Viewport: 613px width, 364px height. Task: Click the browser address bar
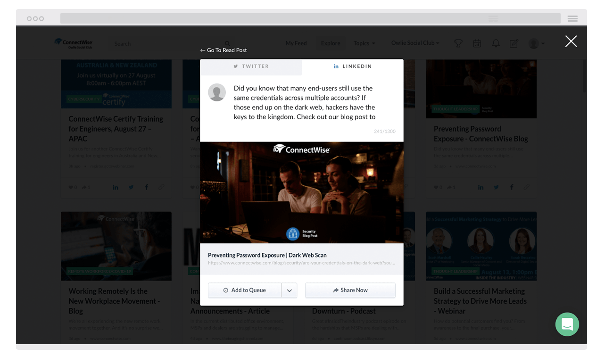click(x=310, y=18)
